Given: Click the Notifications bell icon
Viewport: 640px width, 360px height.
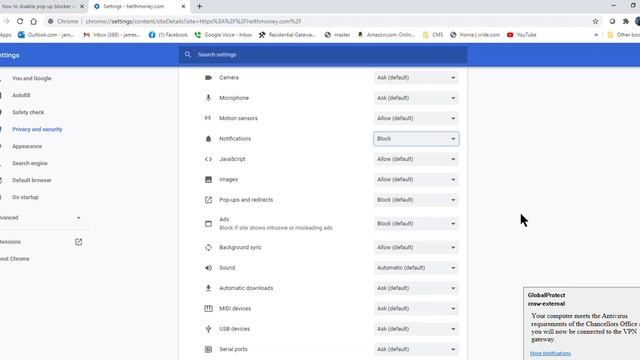Looking at the screenshot, I should pyautogui.click(x=208, y=139).
